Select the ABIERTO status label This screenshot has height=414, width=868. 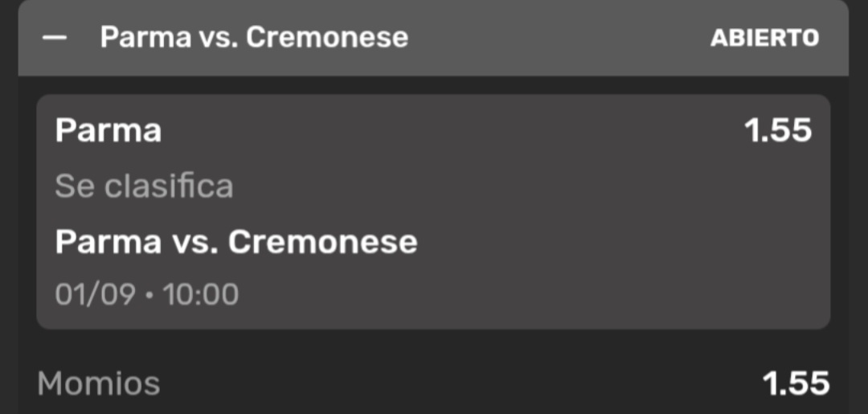(x=765, y=38)
